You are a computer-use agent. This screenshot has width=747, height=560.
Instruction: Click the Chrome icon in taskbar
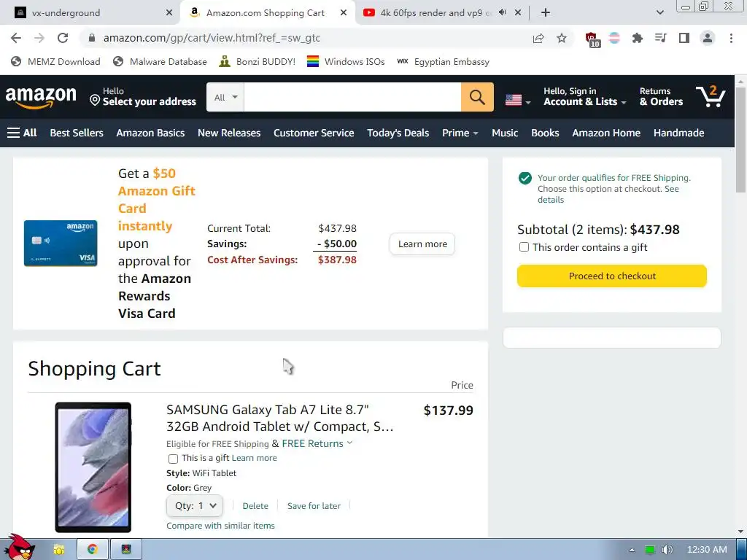coord(93,549)
